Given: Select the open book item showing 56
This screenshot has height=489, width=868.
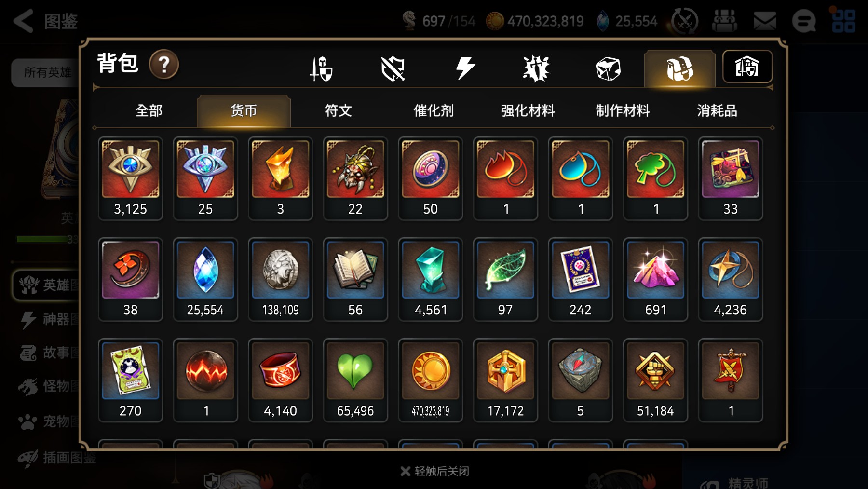Looking at the screenshot, I should 355,279.
